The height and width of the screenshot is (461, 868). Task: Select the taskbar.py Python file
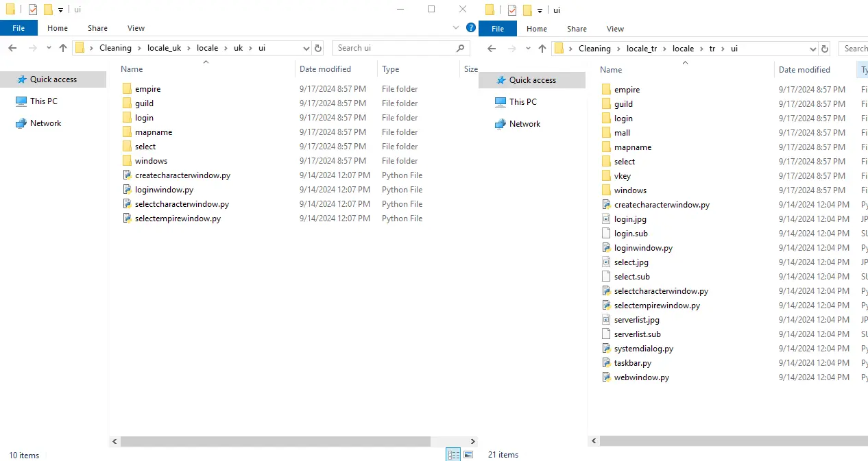click(x=632, y=363)
